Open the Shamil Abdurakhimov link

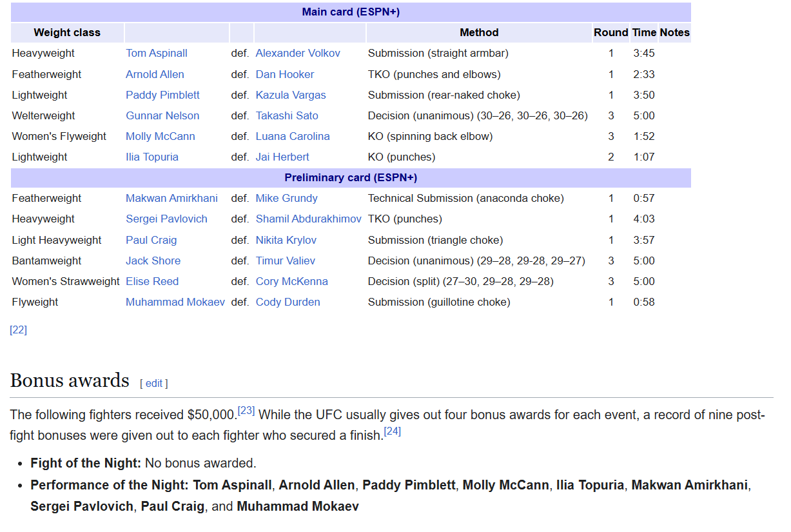(x=309, y=219)
